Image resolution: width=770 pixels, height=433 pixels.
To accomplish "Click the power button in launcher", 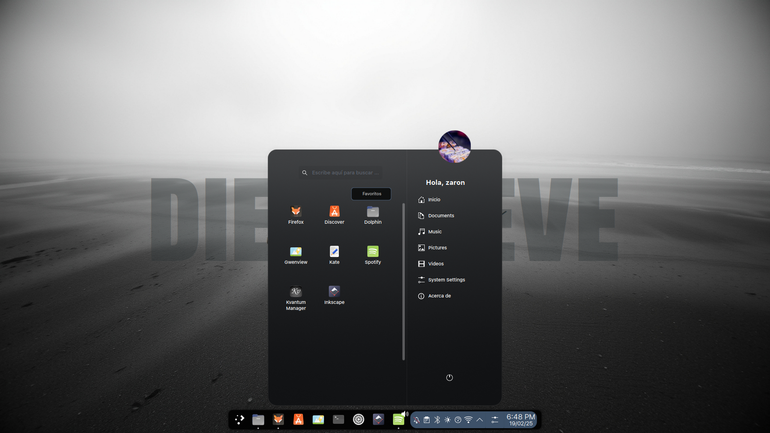I will 449,378.
